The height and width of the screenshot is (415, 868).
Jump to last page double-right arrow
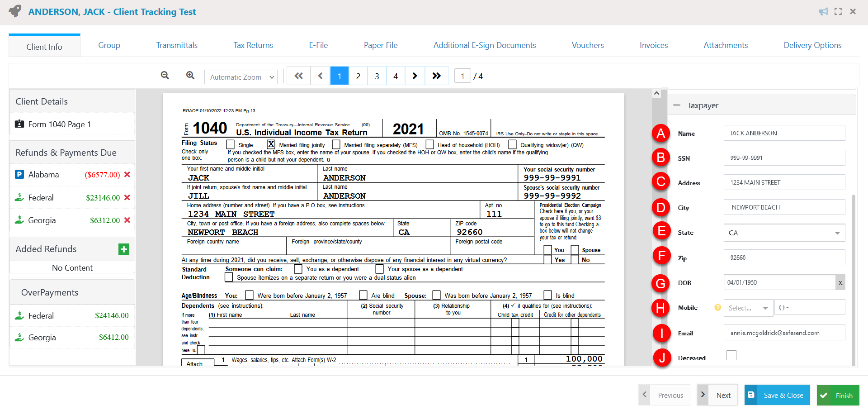pos(436,76)
